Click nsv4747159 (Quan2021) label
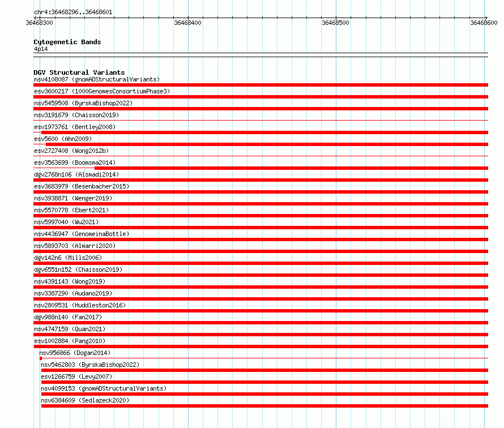The width and height of the screenshot is (504, 428). click(x=70, y=329)
